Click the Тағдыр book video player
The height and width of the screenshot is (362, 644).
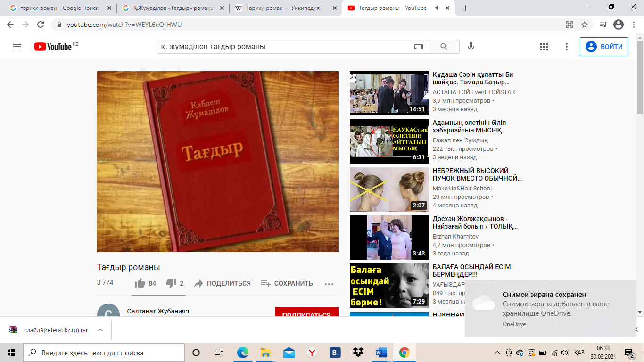pyautogui.click(x=218, y=162)
